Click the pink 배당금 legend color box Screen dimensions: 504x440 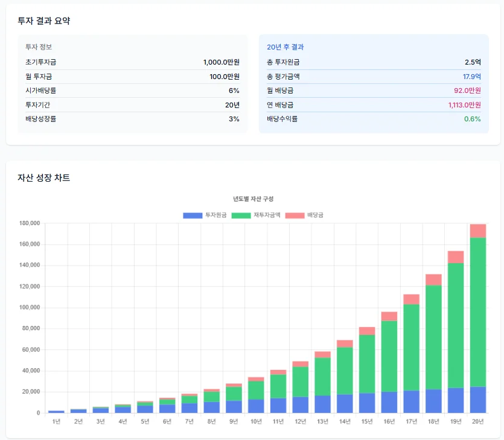point(295,215)
